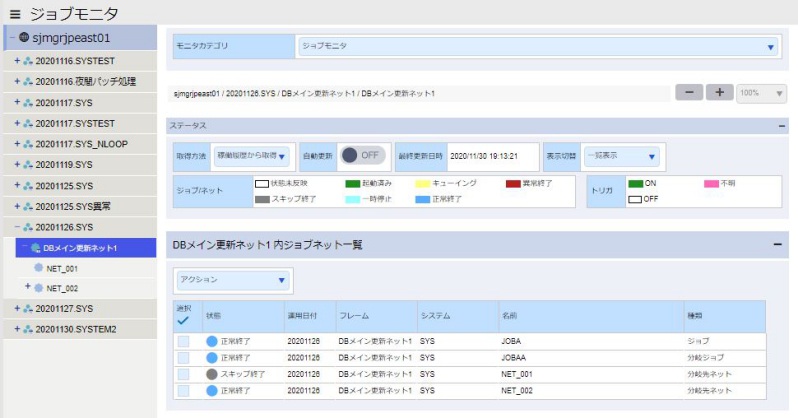Click the 種類 column header
Image resolution: width=798 pixels, height=418 pixels.
pyautogui.click(x=725, y=316)
